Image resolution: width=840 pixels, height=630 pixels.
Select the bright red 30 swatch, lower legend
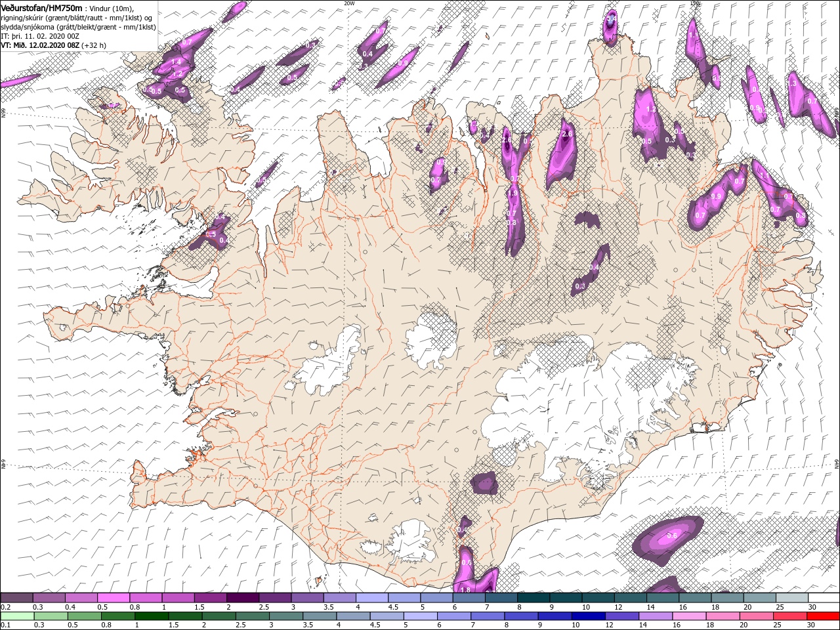(823, 616)
